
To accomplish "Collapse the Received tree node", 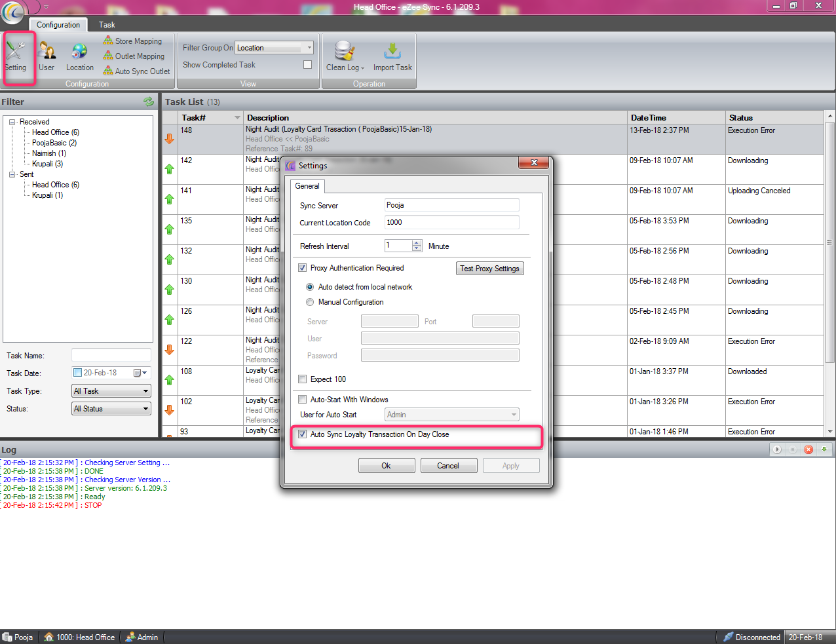I will (12, 122).
